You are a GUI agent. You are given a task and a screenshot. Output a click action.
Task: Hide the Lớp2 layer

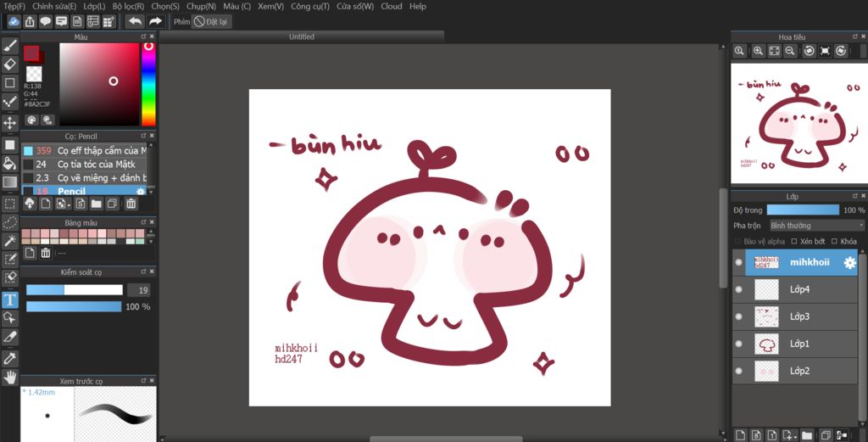coord(738,371)
